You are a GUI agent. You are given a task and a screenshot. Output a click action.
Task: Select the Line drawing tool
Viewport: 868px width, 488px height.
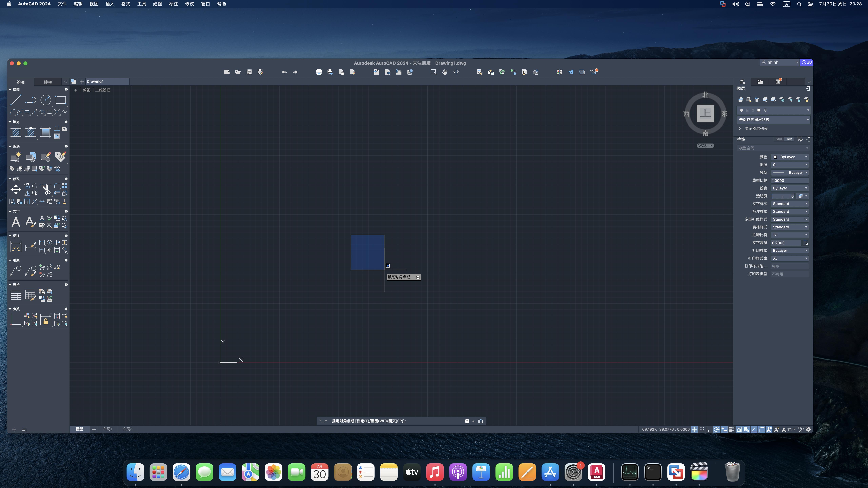click(15, 100)
